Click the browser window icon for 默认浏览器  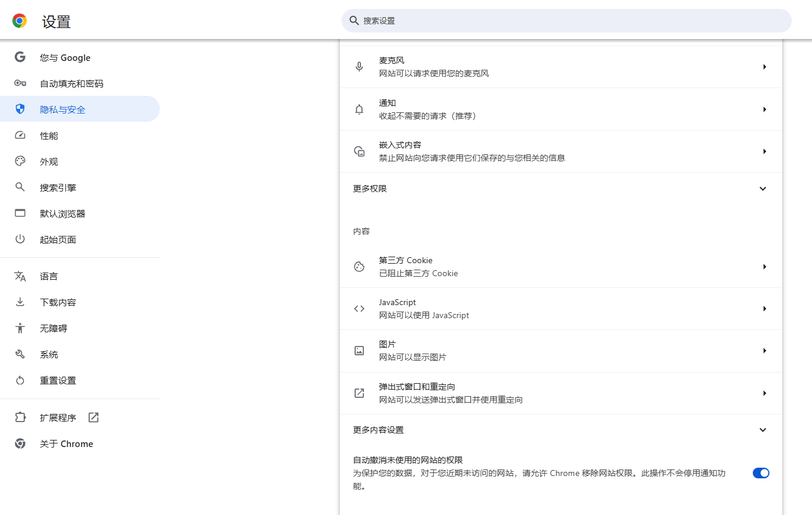[20, 213]
